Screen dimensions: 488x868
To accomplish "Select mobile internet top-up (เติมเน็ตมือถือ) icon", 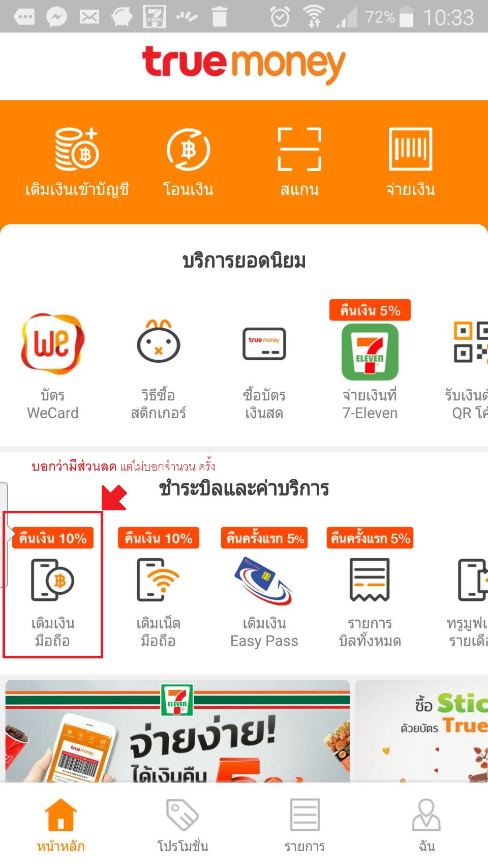I will (x=158, y=580).
